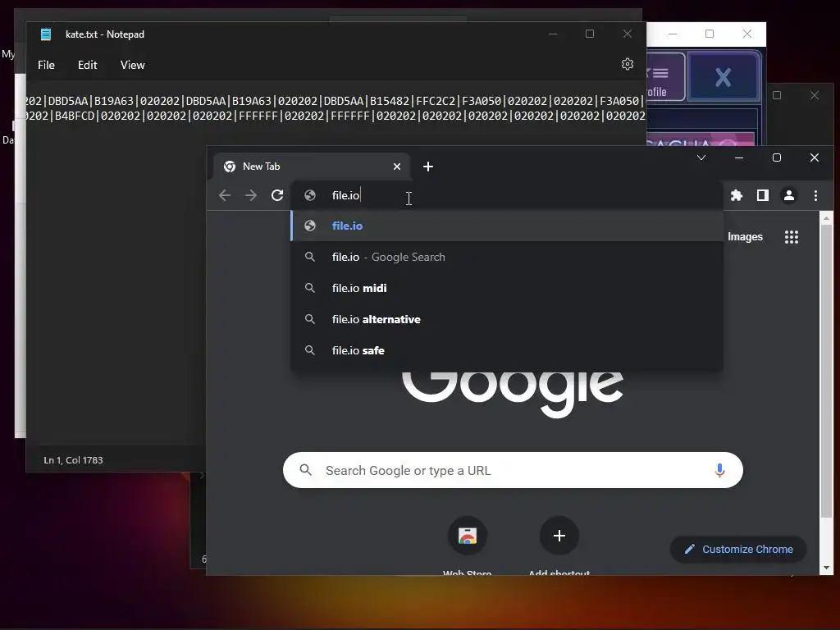Open Chrome three-dot menu
The image size is (840, 630).
tap(815, 195)
